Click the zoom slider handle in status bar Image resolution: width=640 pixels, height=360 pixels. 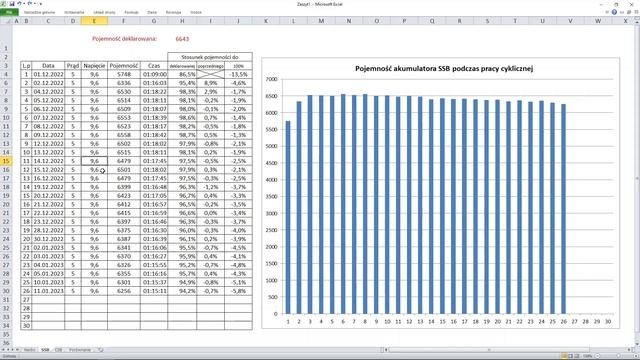click(618, 356)
